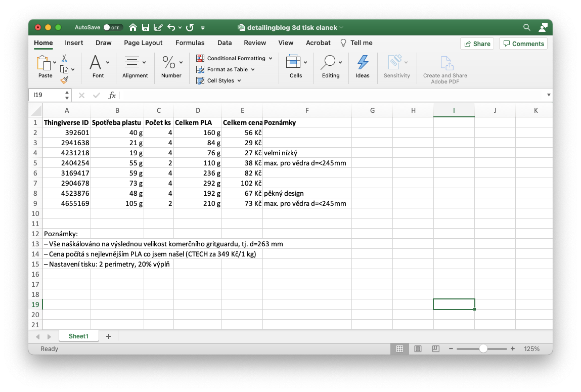Click the Save floppy disk icon

click(x=146, y=27)
